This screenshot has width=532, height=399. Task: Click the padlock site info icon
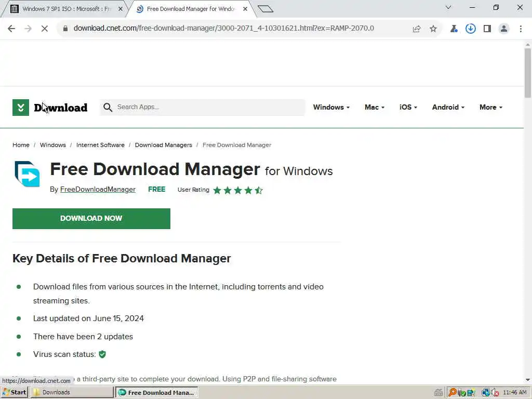(x=65, y=29)
